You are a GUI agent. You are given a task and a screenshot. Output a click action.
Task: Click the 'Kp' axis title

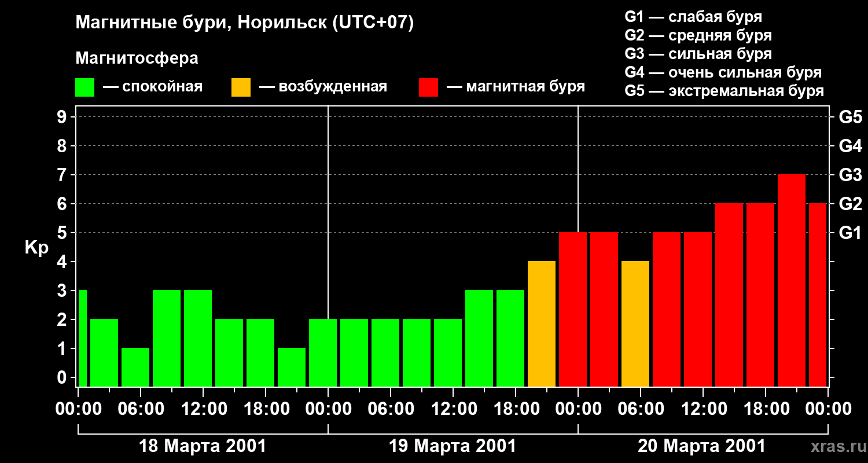(36, 248)
